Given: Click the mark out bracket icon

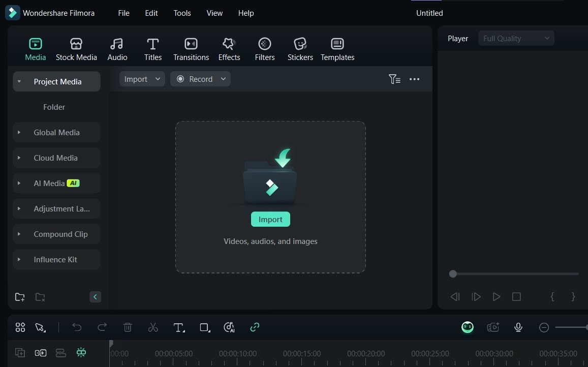Looking at the screenshot, I should (573, 297).
